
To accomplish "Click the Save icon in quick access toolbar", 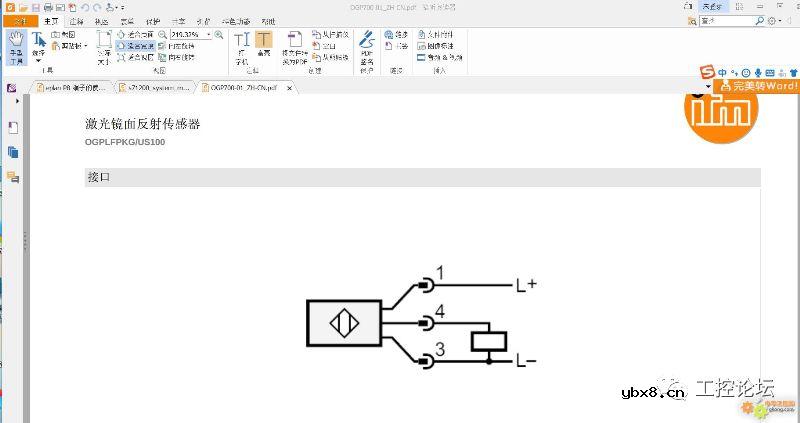I will pyautogui.click(x=34, y=8).
